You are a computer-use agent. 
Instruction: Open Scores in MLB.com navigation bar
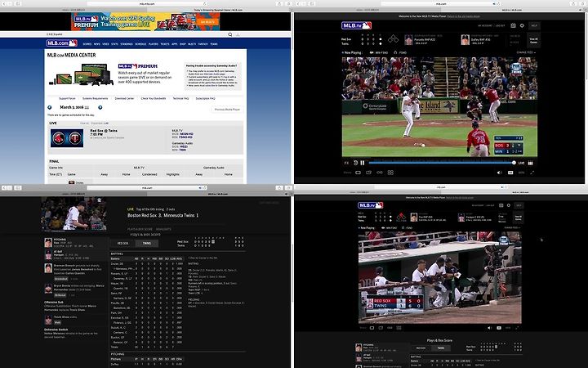coord(87,44)
